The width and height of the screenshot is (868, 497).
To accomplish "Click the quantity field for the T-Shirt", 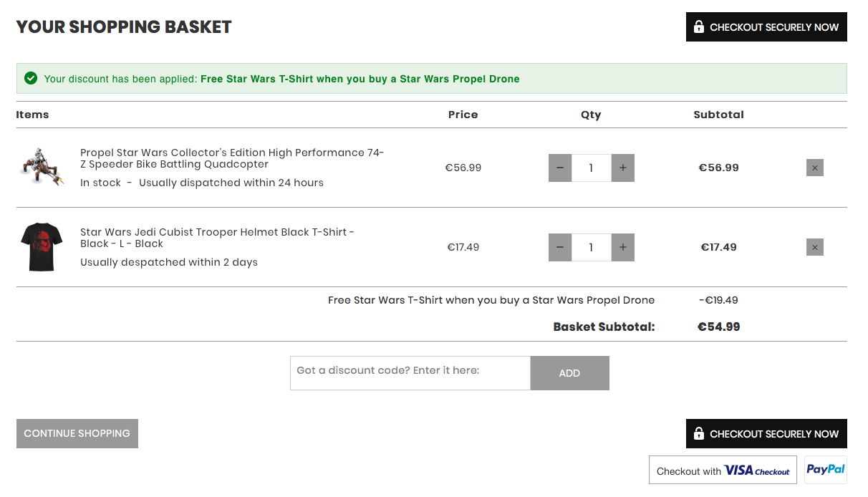I will coord(592,247).
